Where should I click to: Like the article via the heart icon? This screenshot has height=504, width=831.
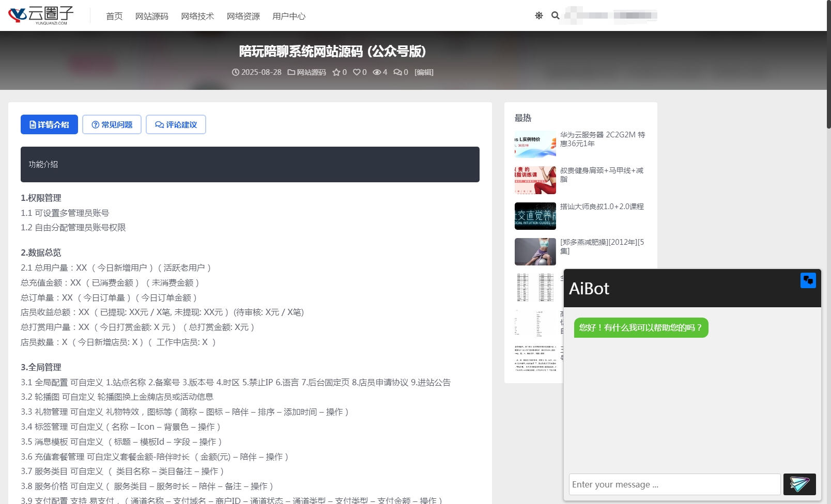(358, 72)
